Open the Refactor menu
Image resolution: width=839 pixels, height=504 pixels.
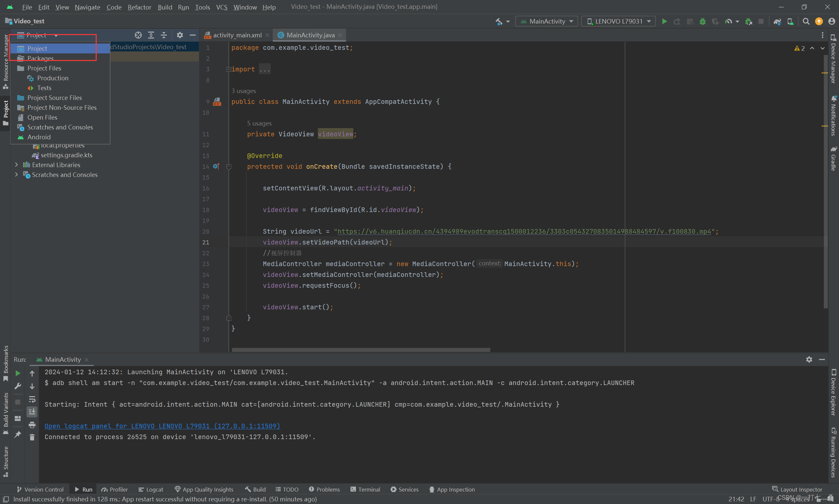point(139,7)
